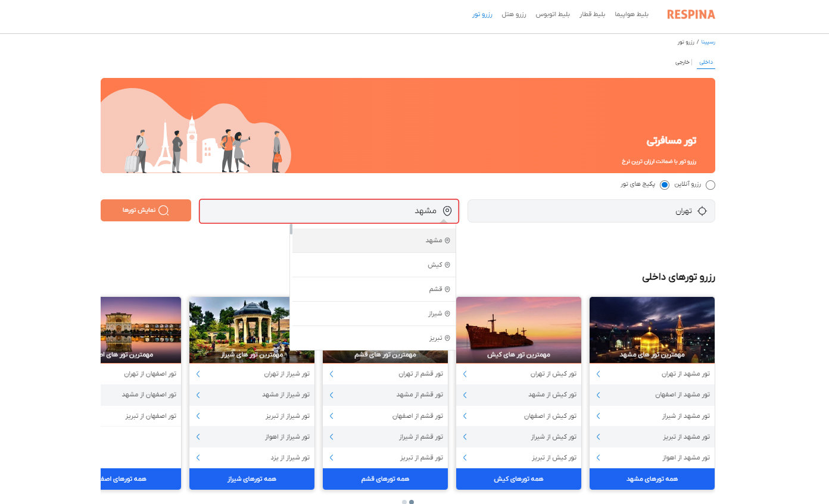This screenshot has width=829, height=504.
Task: Click the airplane icon in the تهران origin field
Action: coord(703,210)
